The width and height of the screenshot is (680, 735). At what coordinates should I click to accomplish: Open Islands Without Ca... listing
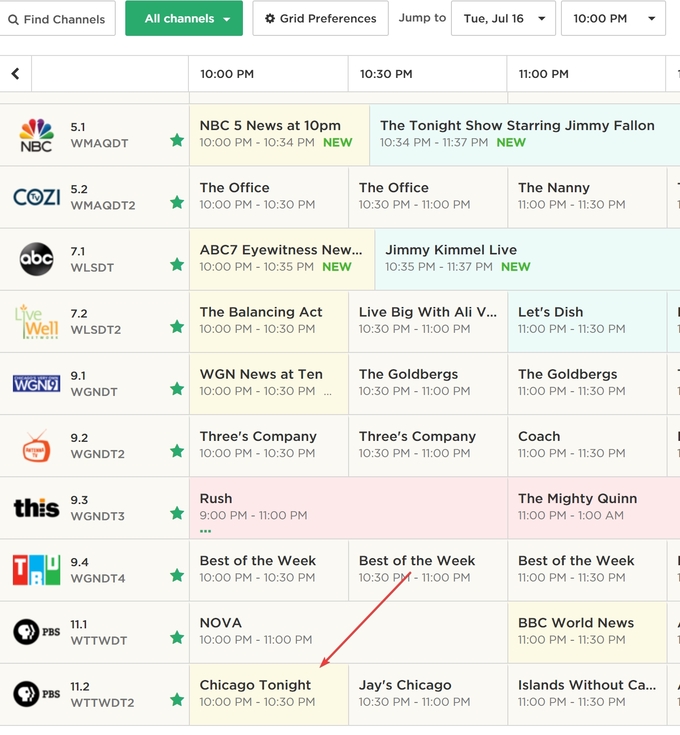(587, 694)
